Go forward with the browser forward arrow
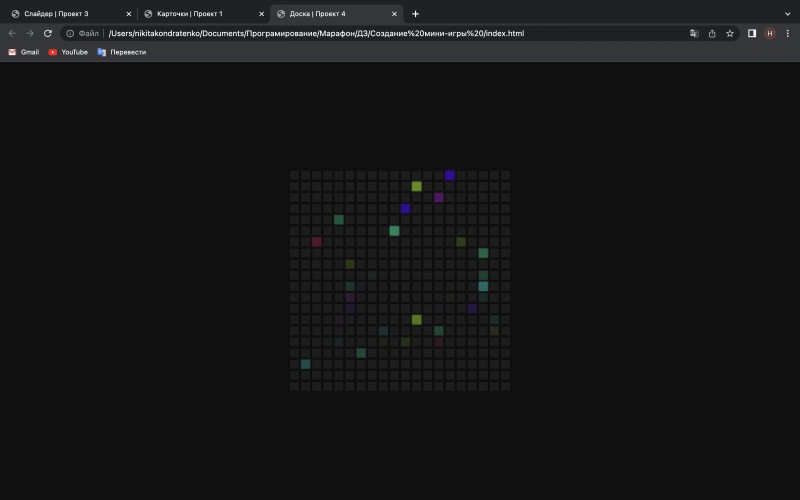Screen dimensions: 800x500 [30, 33]
